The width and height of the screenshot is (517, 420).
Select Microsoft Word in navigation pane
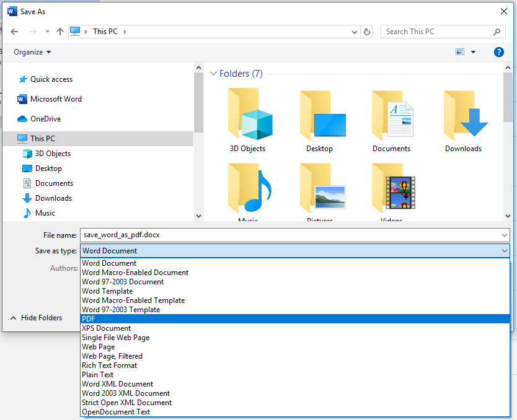pos(50,99)
